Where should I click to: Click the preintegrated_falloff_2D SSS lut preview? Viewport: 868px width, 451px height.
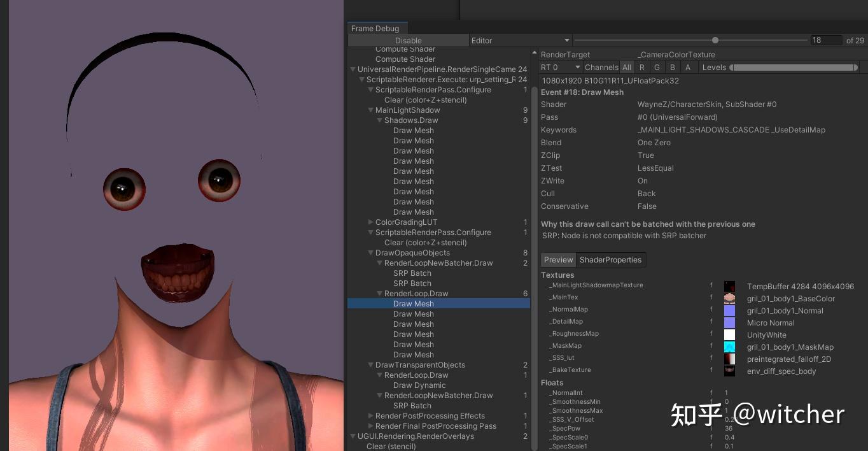(729, 359)
